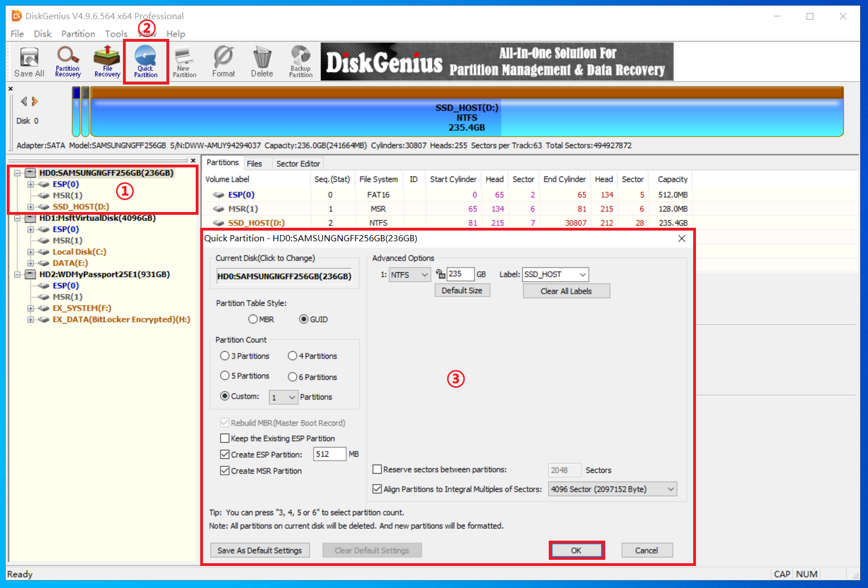Open the Partition Recovery tool
This screenshot has height=588, width=868.
point(68,62)
